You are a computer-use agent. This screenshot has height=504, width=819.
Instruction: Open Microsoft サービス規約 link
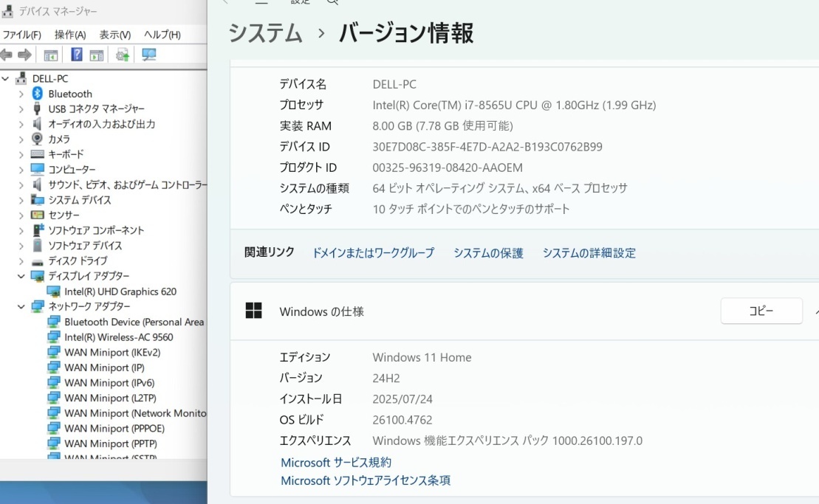[x=336, y=463]
